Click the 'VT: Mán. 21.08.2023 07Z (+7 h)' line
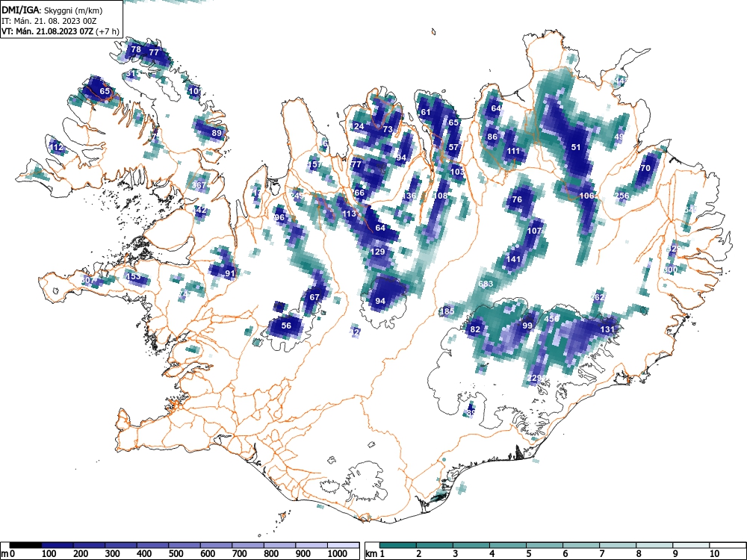Image resolution: width=747 pixels, height=560 pixels. coord(61,31)
